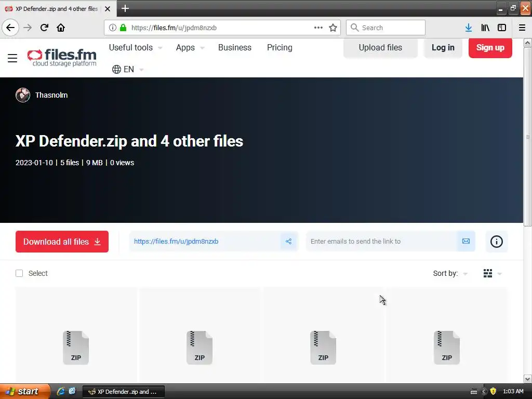The width and height of the screenshot is (532, 399).
Task: Show site information icon in address bar
Action: click(113, 28)
